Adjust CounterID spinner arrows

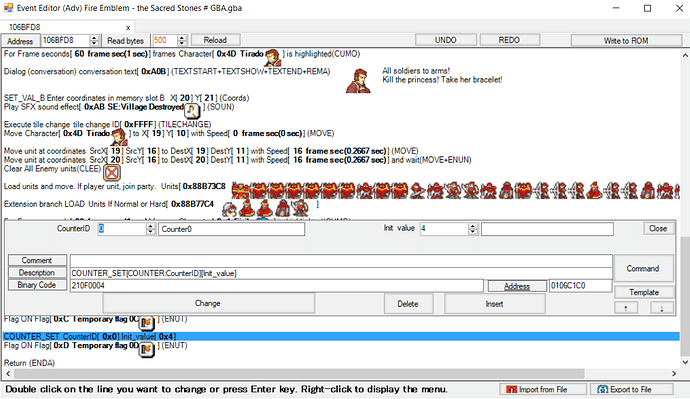151,229
